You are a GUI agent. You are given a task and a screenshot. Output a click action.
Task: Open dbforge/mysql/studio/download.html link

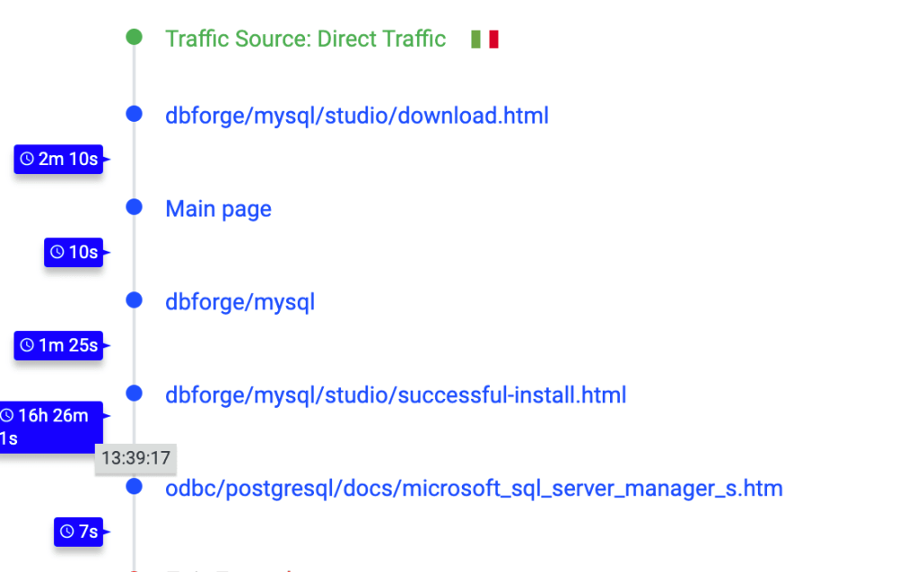pos(356,116)
